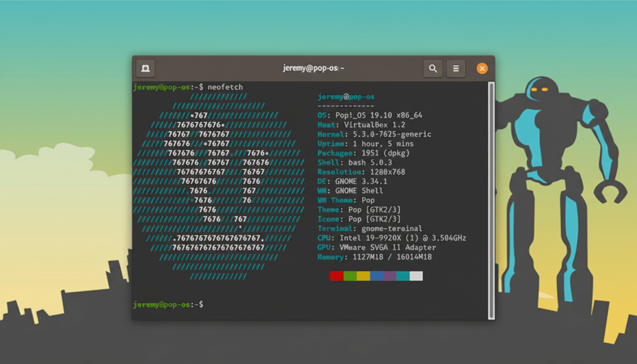Open the search icon in the titlebar
Screen dimensions: 637x364
(x=433, y=68)
